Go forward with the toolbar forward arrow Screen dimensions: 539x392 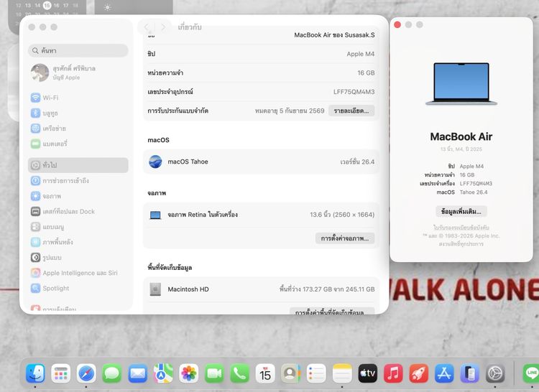(163, 27)
